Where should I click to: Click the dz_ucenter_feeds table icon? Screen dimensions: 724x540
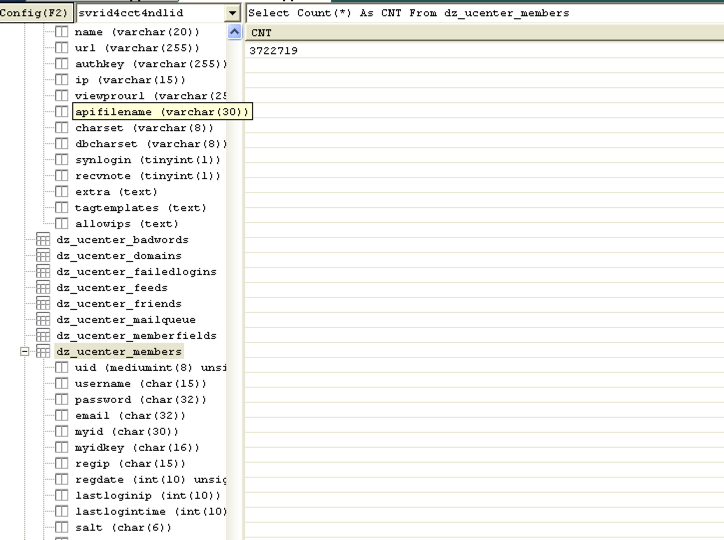[x=43, y=288]
